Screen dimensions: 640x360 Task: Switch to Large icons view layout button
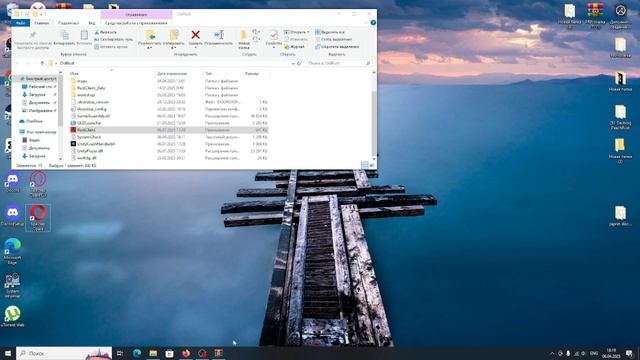click(x=372, y=165)
